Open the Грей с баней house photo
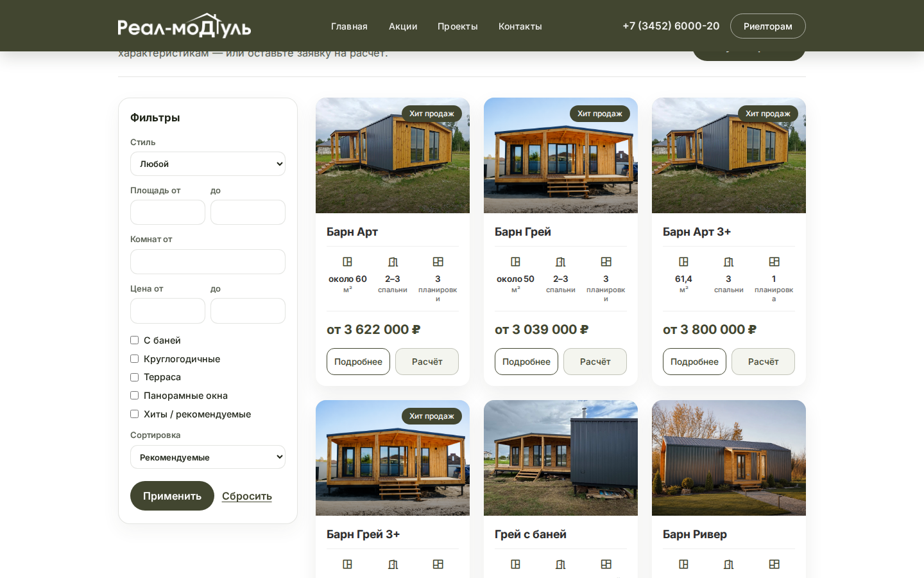The height and width of the screenshot is (578, 924). 561,458
